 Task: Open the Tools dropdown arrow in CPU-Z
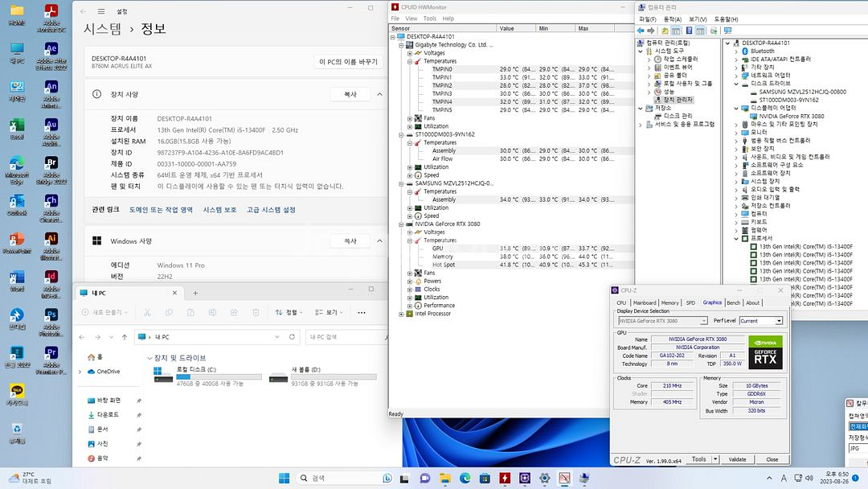(x=715, y=459)
